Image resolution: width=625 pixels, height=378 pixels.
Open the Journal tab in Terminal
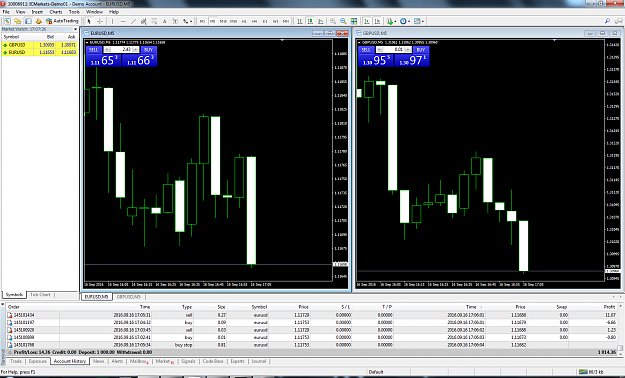[x=258, y=361]
